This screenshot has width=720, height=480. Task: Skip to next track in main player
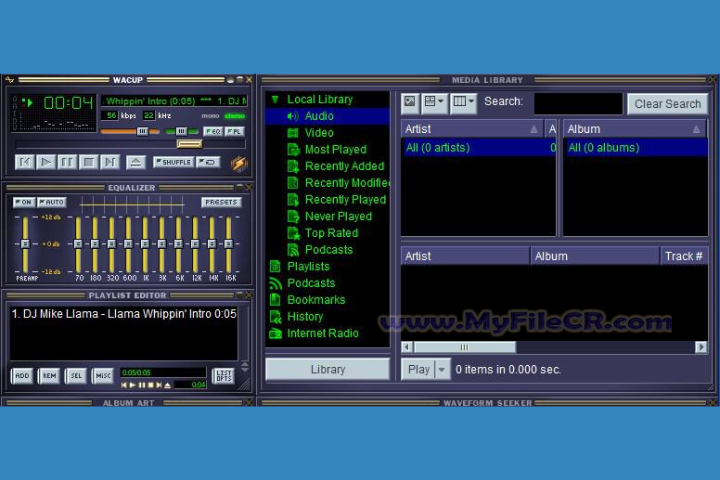110,162
